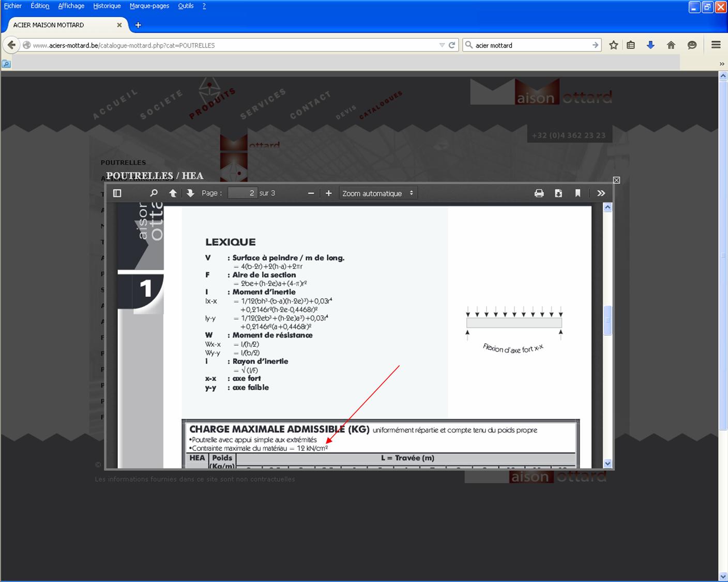Go to the browser home page
Viewport: 728px width, 582px height.
(671, 45)
